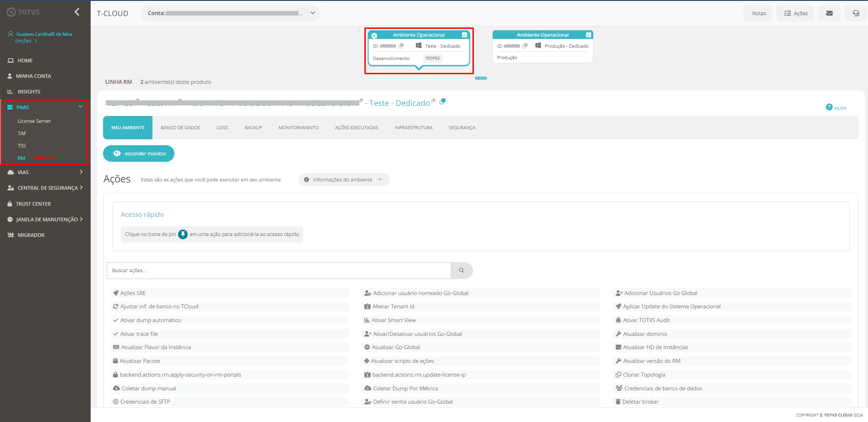Switch to the Ações Executadas tab

click(357, 128)
